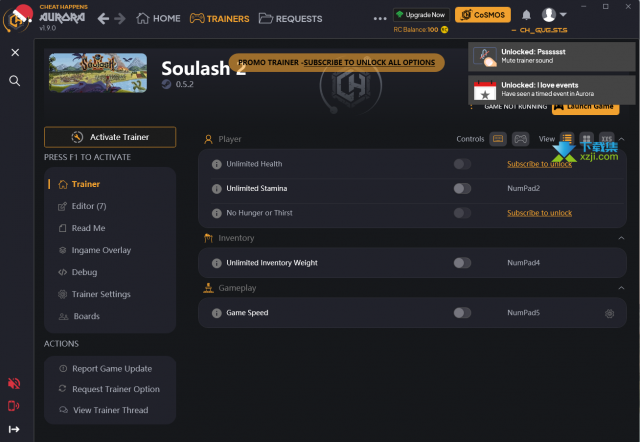Open the I love events notification
640x442 pixels.
pyautogui.click(x=551, y=89)
